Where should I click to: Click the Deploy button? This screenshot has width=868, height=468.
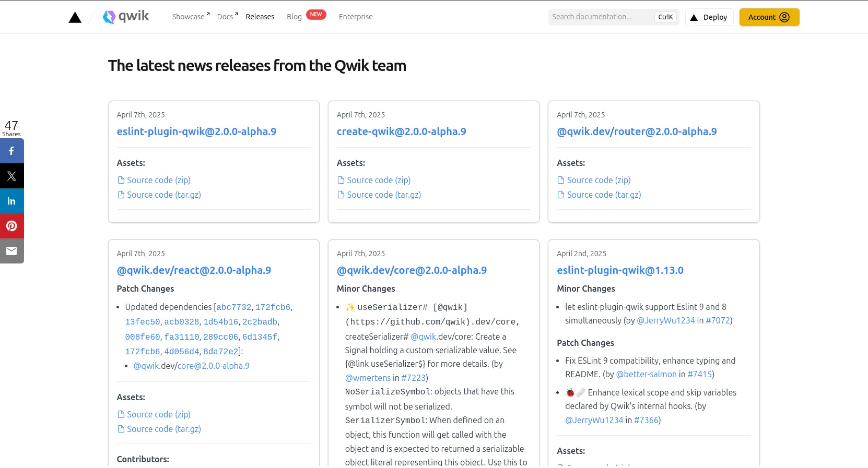click(x=709, y=17)
